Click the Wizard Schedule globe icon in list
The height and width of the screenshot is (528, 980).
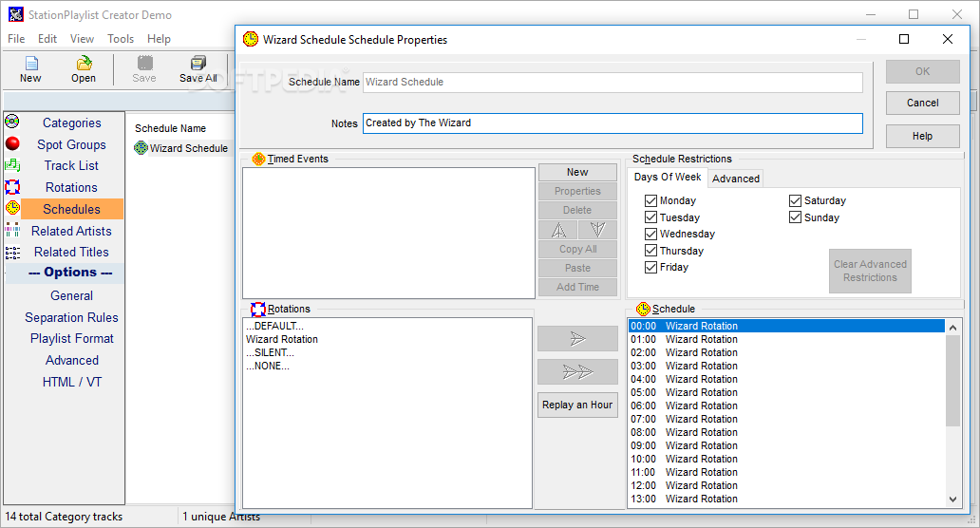pos(141,148)
